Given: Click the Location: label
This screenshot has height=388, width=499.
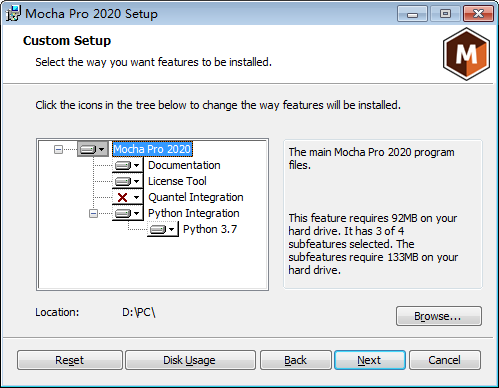Looking at the screenshot, I should click(x=57, y=312).
